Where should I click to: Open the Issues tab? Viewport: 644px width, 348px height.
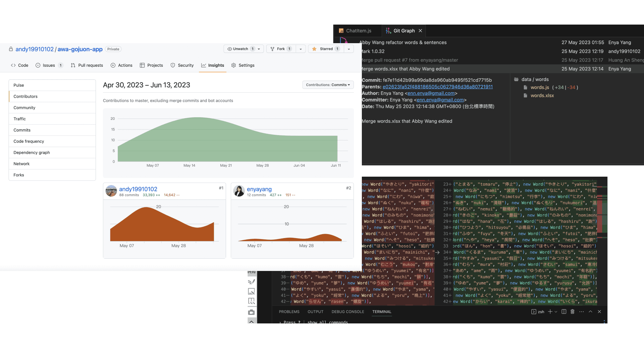[x=49, y=65]
